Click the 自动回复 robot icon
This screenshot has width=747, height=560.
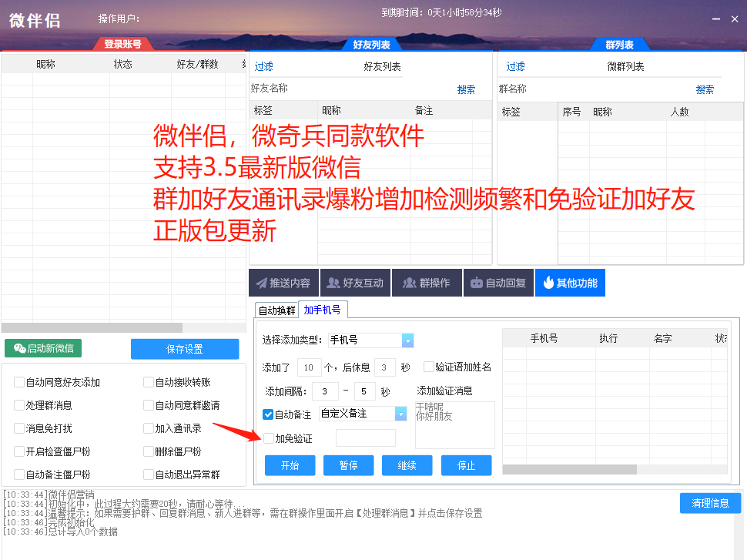click(477, 283)
